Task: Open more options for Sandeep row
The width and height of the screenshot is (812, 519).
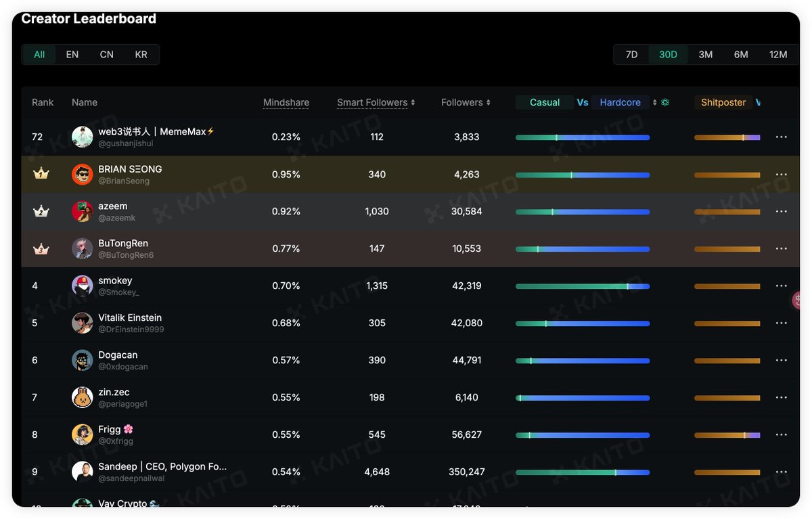Action: [781, 472]
